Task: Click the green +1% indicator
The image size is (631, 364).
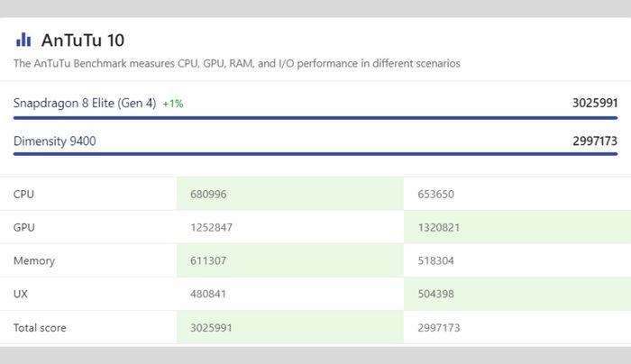Action: tap(173, 104)
